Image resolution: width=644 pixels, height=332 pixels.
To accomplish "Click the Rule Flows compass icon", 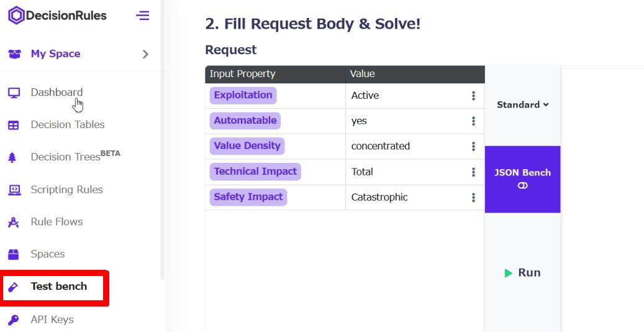I will pyautogui.click(x=14, y=222).
